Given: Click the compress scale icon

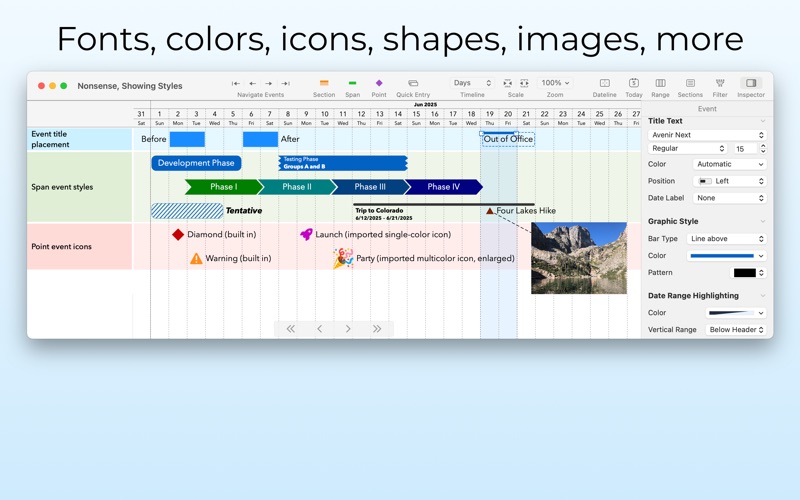Looking at the screenshot, I should click(508, 83).
